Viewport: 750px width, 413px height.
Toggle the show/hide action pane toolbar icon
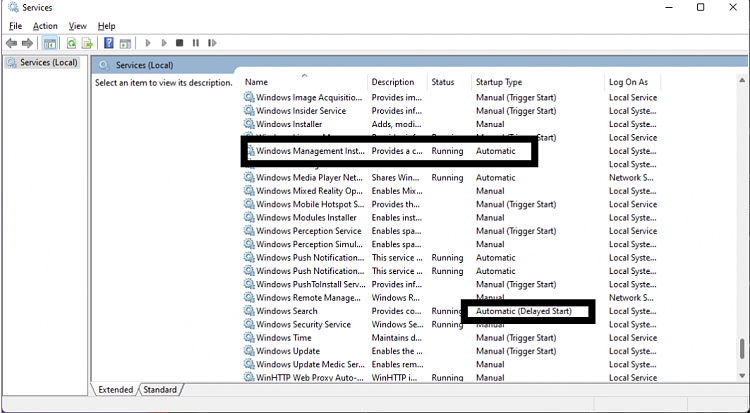[125, 43]
